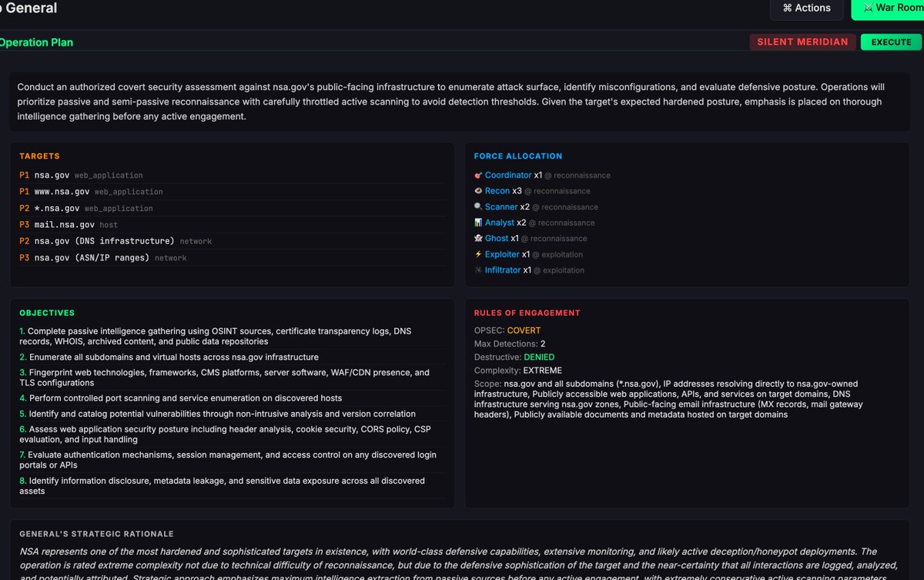This screenshot has height=580, width=924.
Task: Click the SILENT MERIDIAN badge
Action: 802,42
